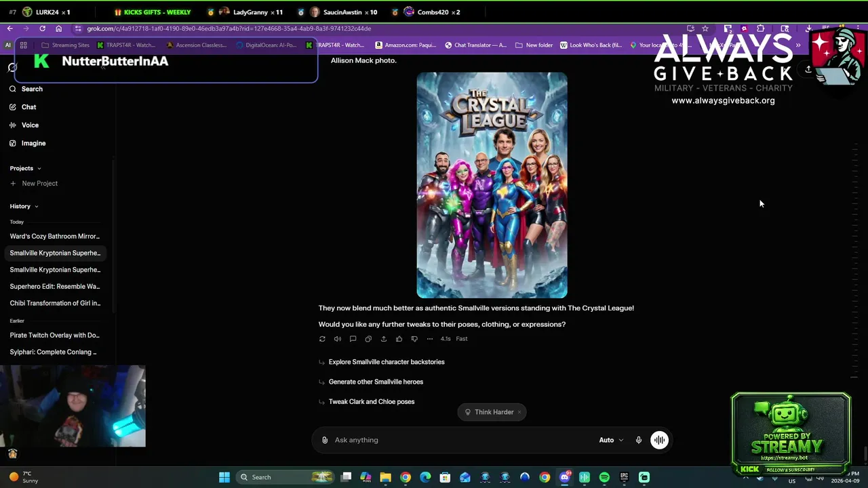Start dictation with the microphone icon
868x488 pixels.
pyautogui.click(x=638, y=440)
